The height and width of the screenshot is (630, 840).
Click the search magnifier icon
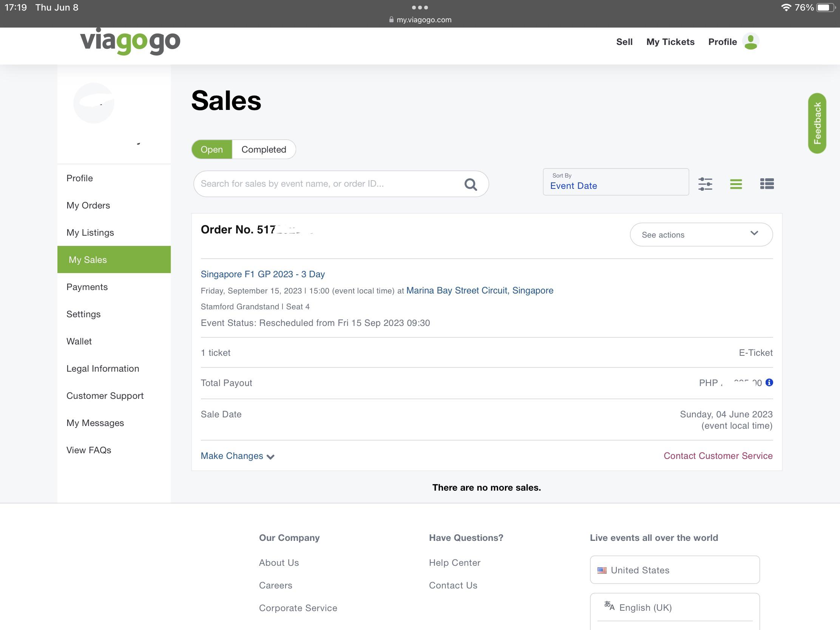[x=471, y=184]
